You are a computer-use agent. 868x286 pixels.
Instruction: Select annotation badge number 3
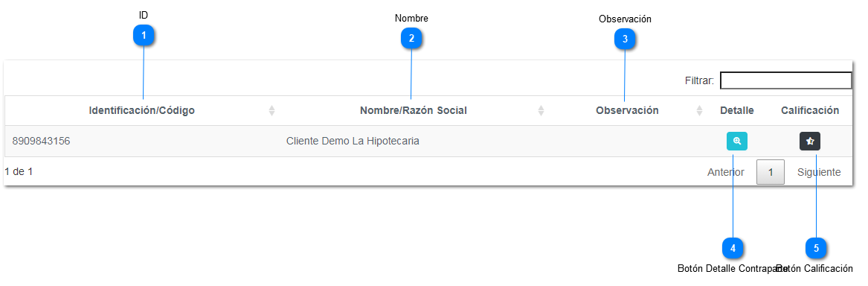pyautogui.click(x=625, y=39)
